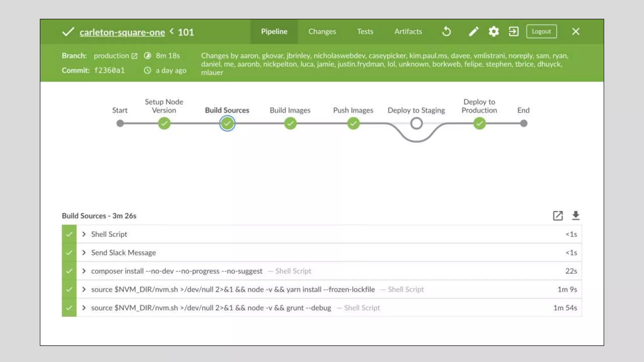
Task: Click the Logout button
Action: click(541, 31)
